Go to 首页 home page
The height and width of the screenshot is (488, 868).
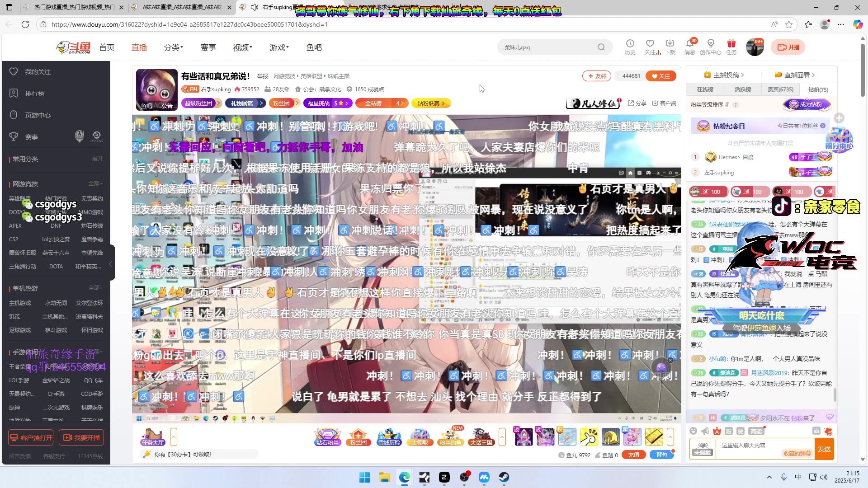pyautogui.click(x=107, y=47)
